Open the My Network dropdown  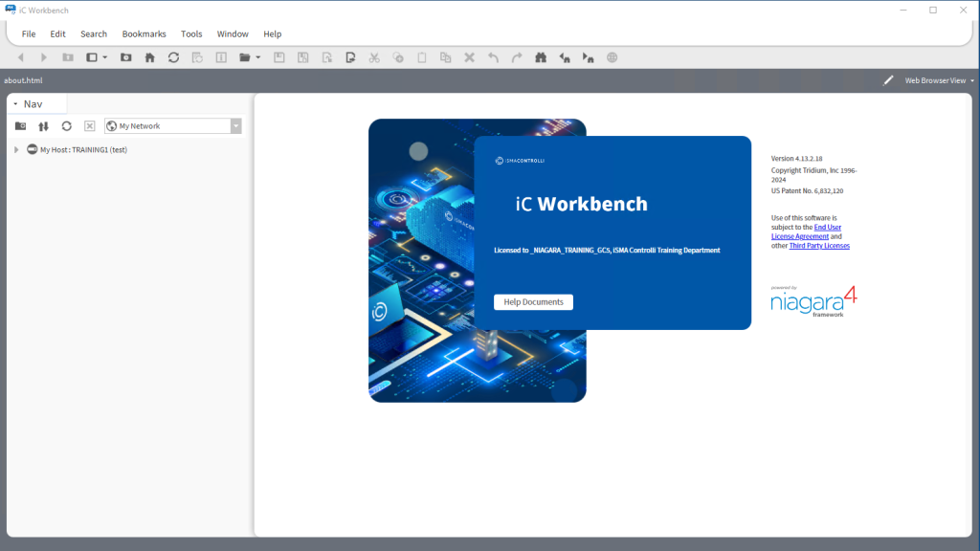235,126
